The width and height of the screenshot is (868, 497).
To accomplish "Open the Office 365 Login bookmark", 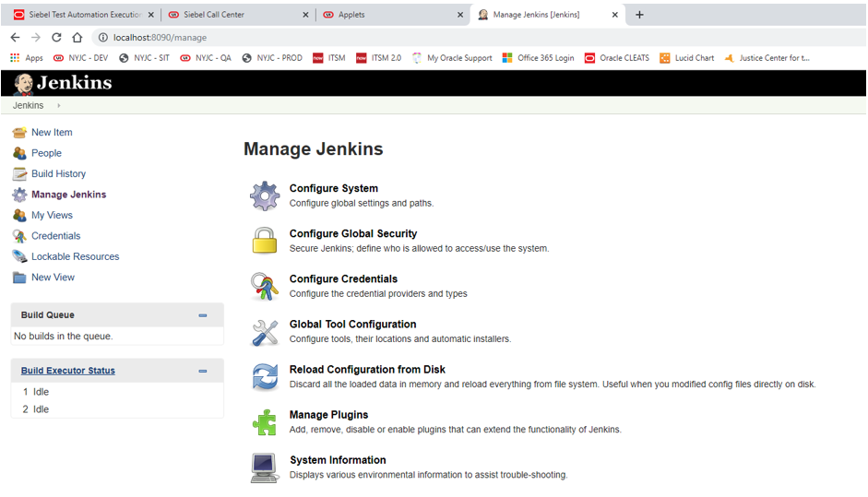I will tap(538, 57).
